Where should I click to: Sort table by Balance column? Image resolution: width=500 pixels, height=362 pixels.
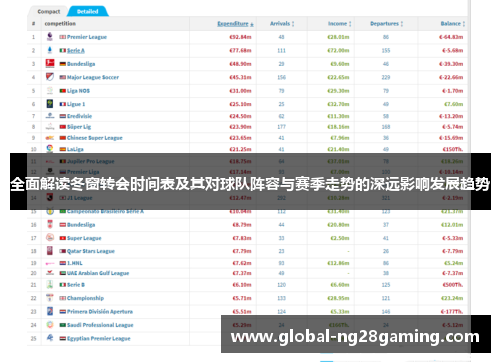click(453, 23)
